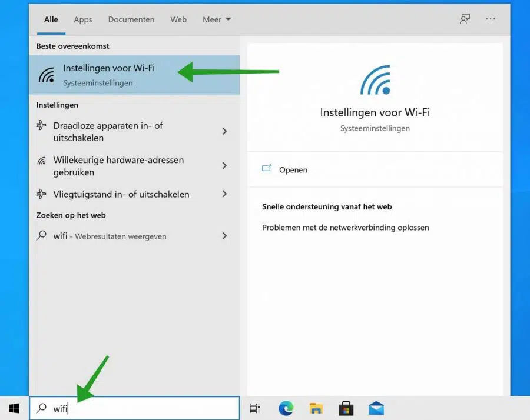The width and height of the screenshot is (530, 420).
Task: Open the Windows Start button
Action: click(14, 408)
